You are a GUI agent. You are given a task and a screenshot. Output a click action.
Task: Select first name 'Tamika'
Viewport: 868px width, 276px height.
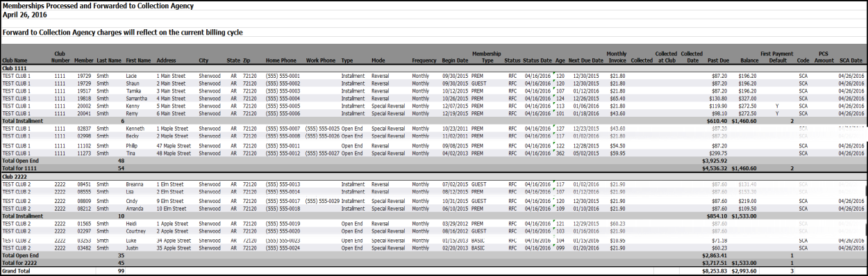click(133, 90)
